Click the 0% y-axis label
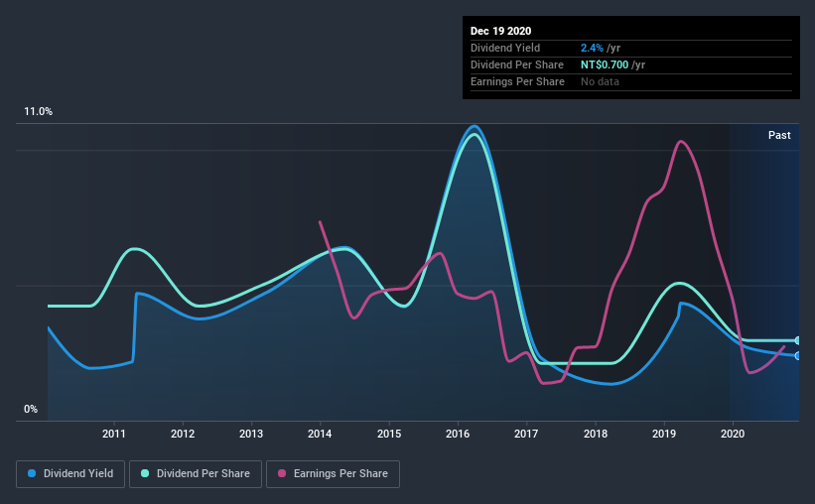Image resolution: width=815 pixels, height=504 pixels. coord(31,410)
